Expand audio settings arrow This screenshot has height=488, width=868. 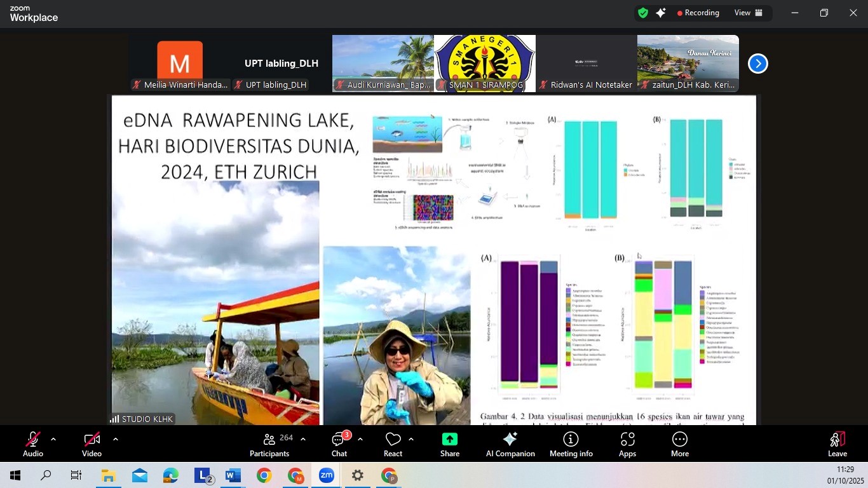[x=53, y=439]
